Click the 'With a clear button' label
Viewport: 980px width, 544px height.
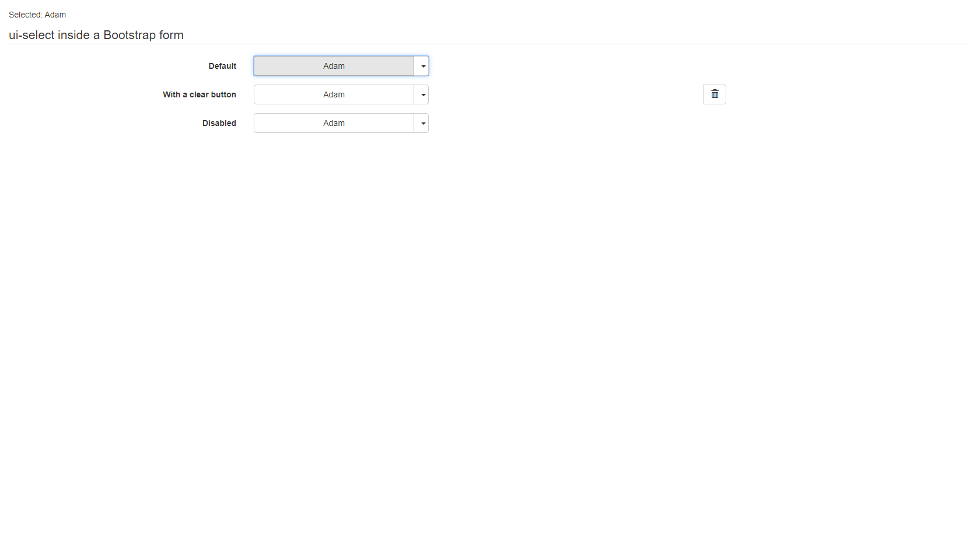coord(199,94)
